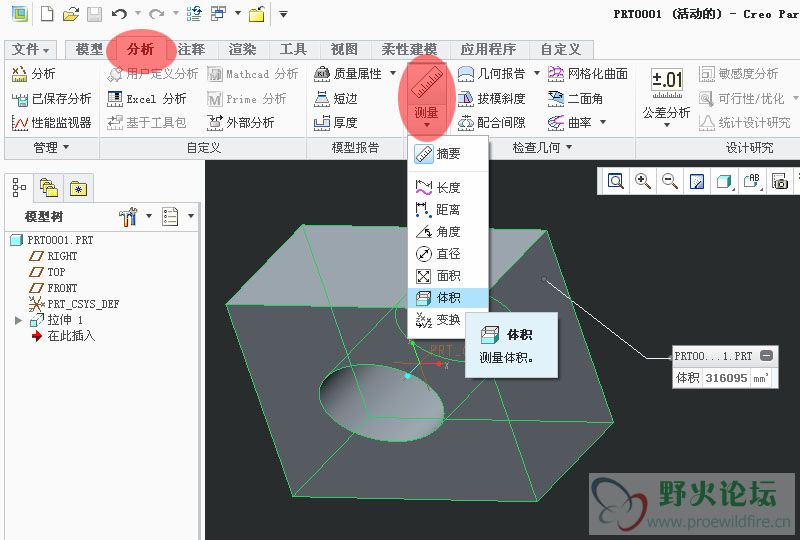The image size is (800, 540).
Task: Click the Redo arrow icon
Action: 157,14
